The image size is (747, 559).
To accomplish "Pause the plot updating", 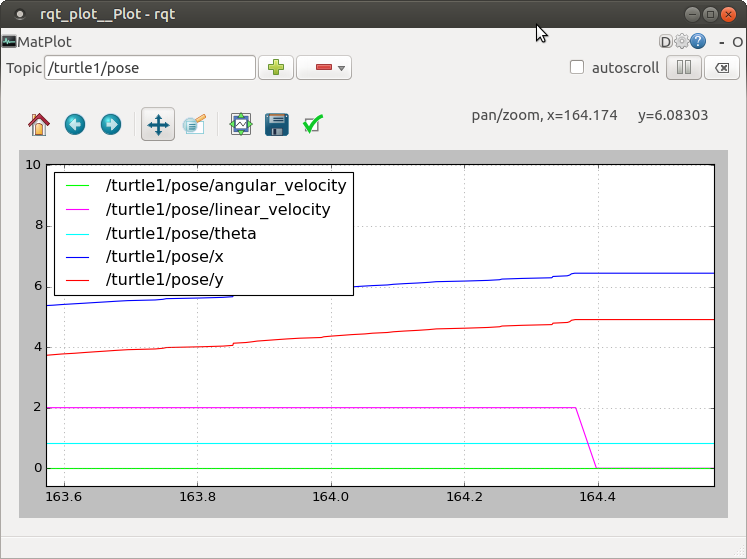I will click(x=684, y=68).
